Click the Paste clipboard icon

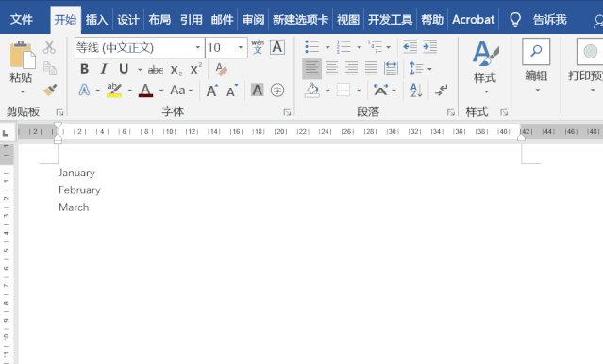(23, 55)
